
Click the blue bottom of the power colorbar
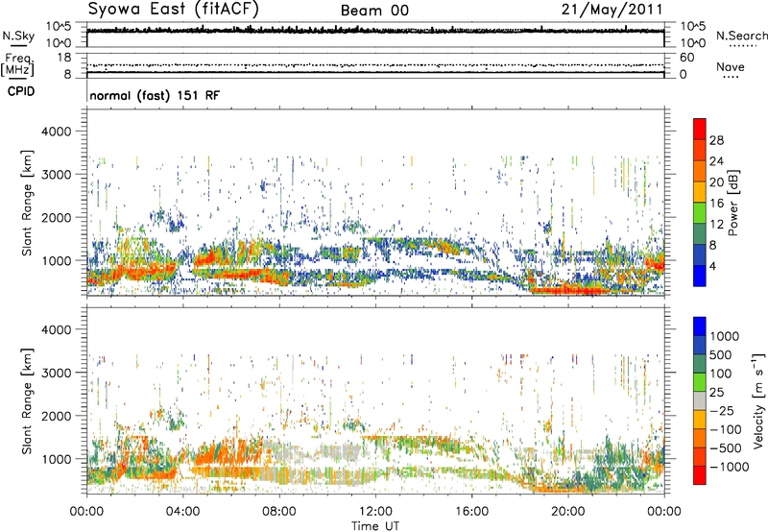[700, 276]
